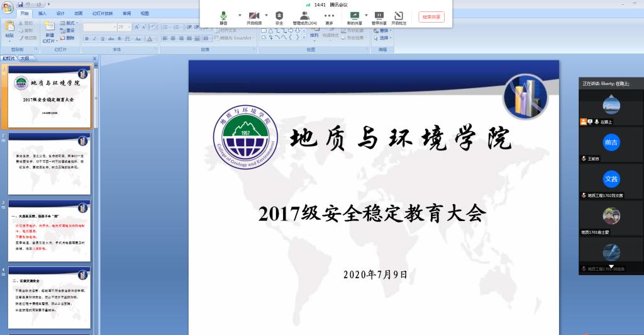The width and height of the screenshot is (644, 335).
Task: Open the Design (设计) ribbon tab
Action: click(x=60, y=13)
